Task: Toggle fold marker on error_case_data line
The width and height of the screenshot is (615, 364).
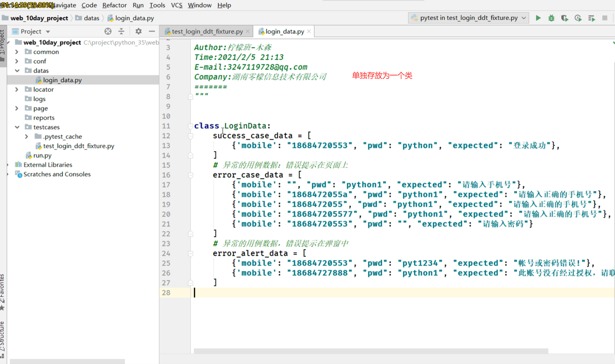Action: coord(190,175)
